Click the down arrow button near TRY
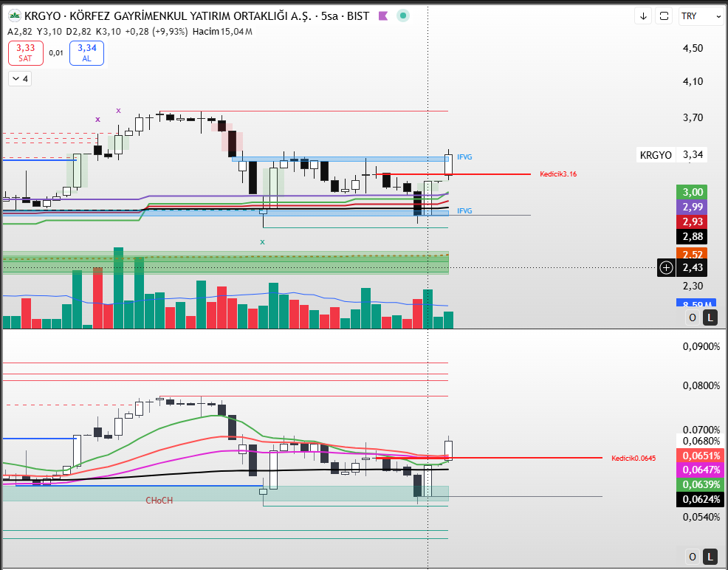 coord(644,16)
